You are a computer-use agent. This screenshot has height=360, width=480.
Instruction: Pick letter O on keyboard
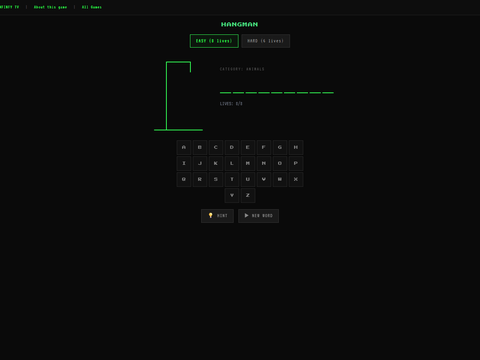pyautogui.click(x=280, y=163)
